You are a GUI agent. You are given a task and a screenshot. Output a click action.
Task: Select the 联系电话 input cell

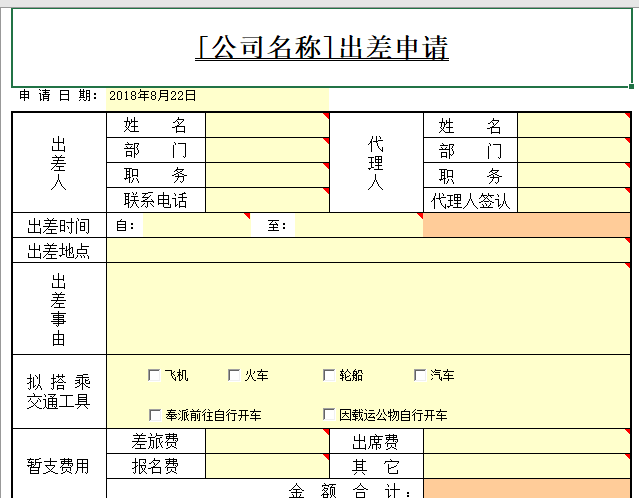[x=267, y=200]
